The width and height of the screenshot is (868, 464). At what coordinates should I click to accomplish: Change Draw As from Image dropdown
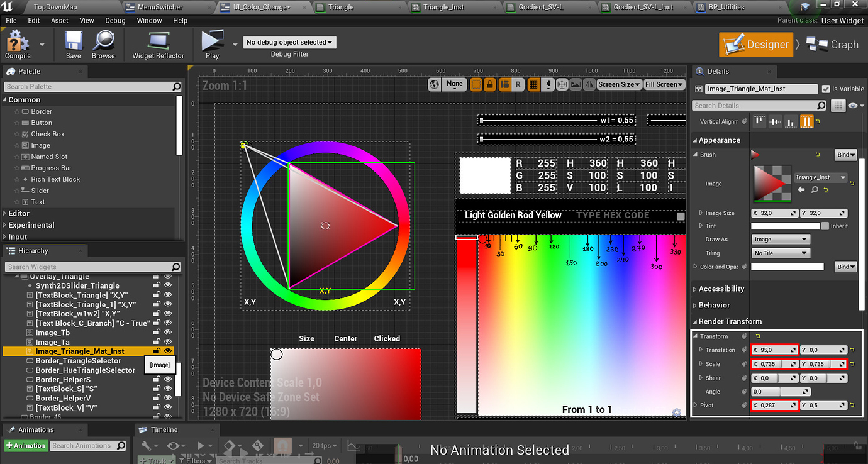pyautogui.click(x=781, y=239)
